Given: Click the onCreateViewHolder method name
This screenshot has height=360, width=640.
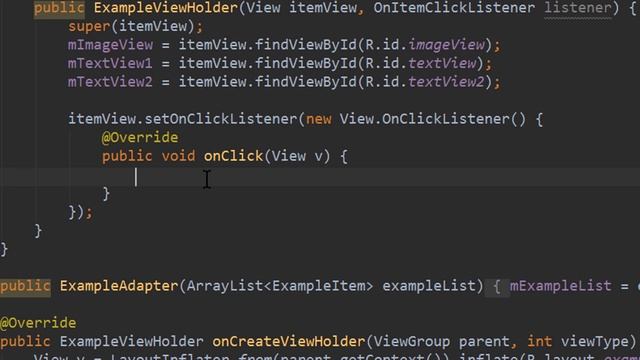Looking at the screenshot, I should pyautogui.click(x=289, y=342).
